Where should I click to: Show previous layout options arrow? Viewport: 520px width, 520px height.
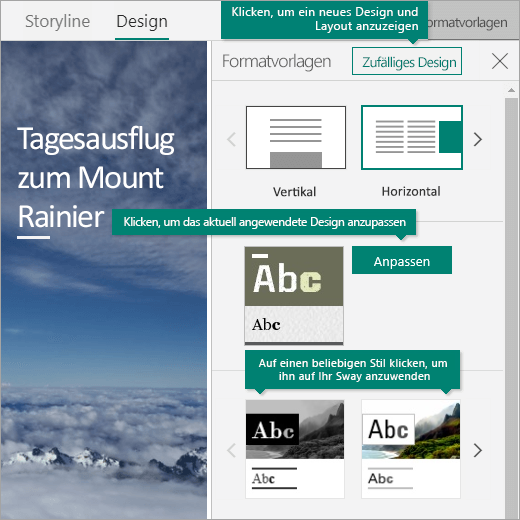click(231, 139)
